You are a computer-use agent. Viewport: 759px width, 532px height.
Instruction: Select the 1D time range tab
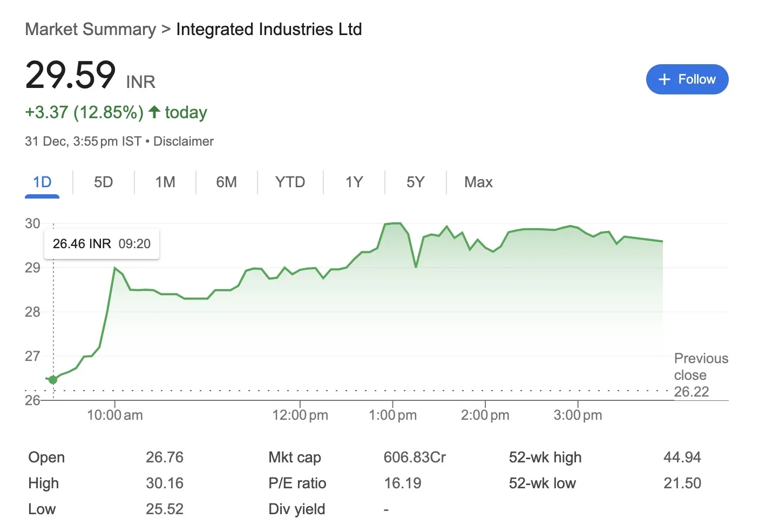coord(42,182)
